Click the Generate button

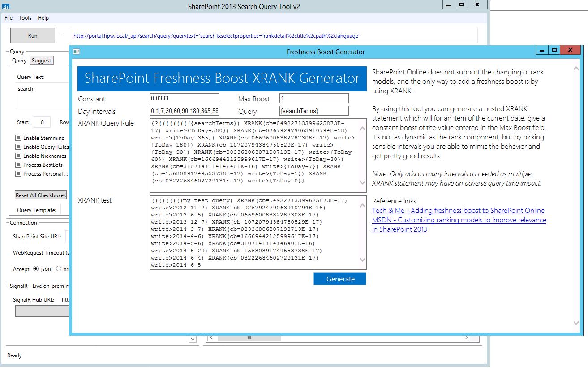[340, 279]
